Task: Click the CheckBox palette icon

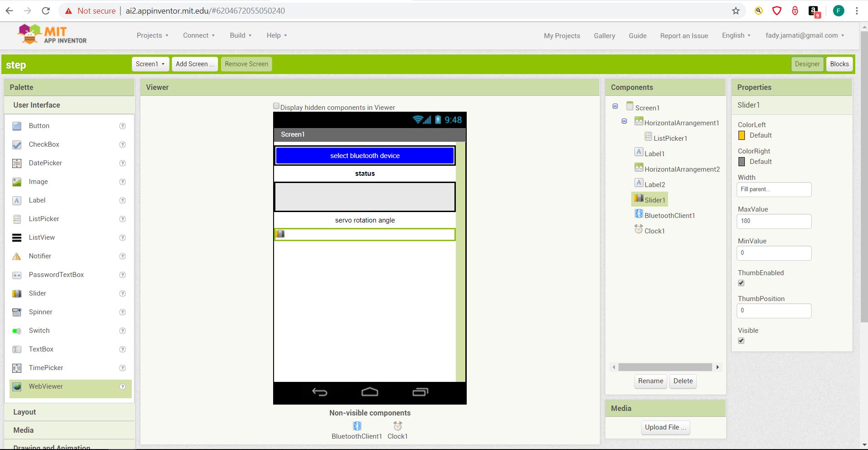Action: click(17, 145)
